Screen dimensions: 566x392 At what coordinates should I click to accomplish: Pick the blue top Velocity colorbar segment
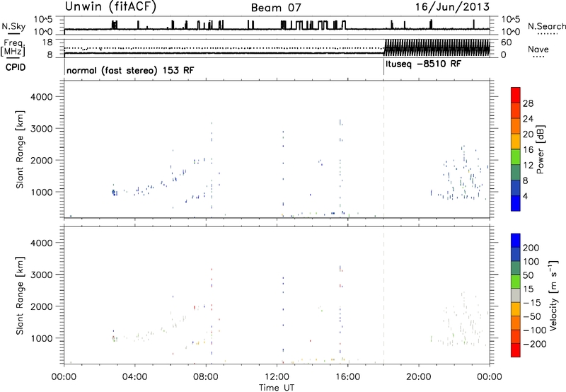point(516,241)
